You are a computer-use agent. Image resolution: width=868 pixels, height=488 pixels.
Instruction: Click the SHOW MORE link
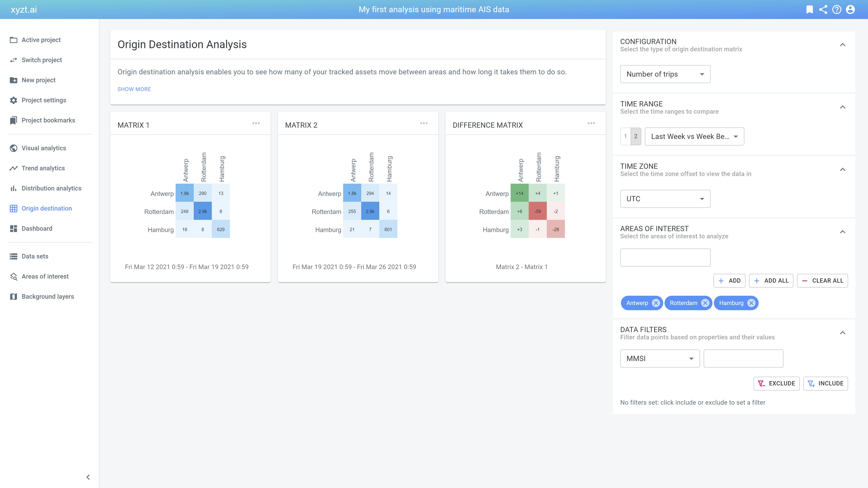(x=134, y=89)
